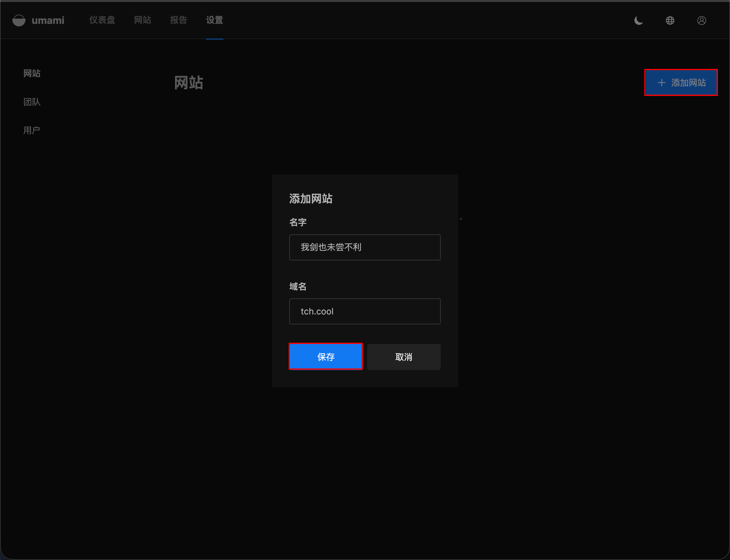Open the 网站 top navigation tab

tap(142, 20)
